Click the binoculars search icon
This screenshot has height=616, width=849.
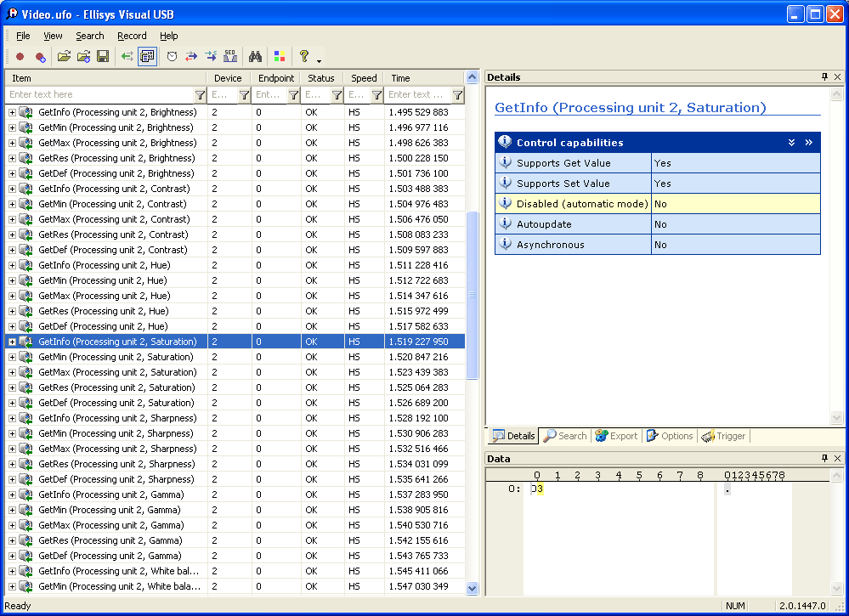coord(254,57)
